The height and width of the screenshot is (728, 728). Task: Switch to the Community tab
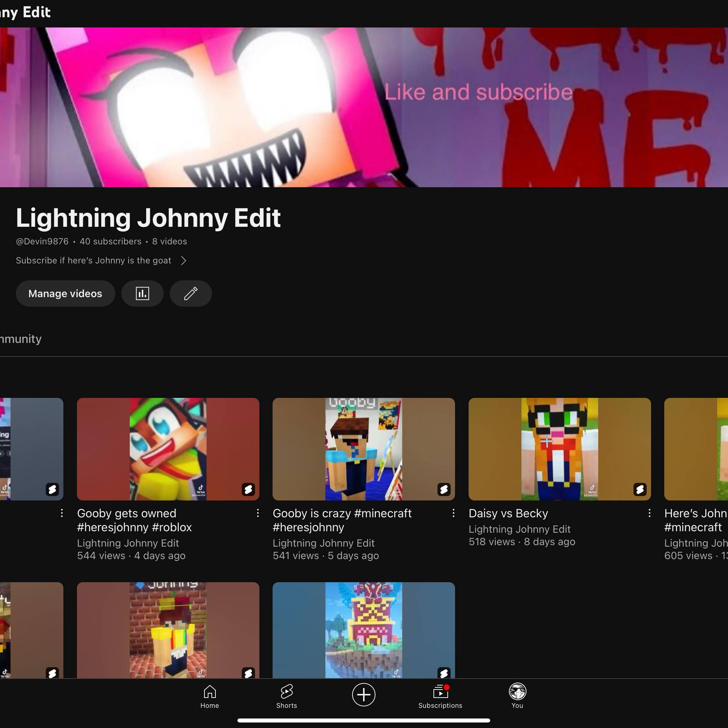click(x=21, y=339)
